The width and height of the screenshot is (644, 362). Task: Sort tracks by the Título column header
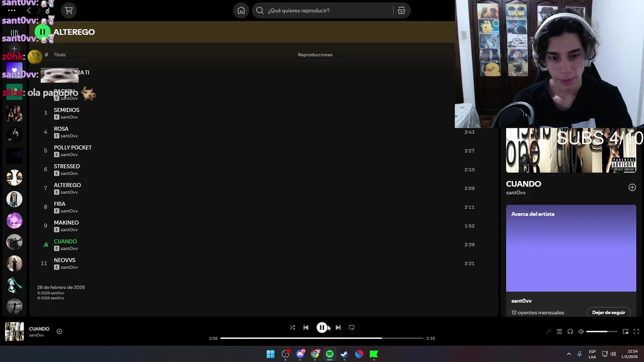point(59,55)
